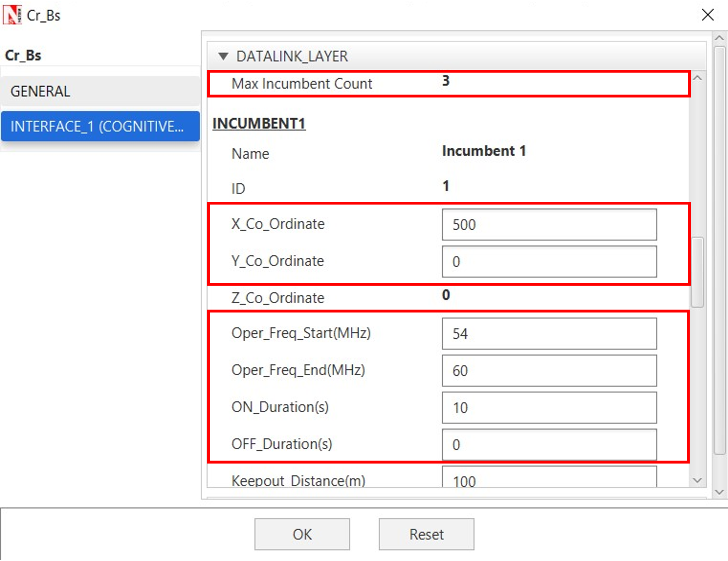Click the Oper_Freq_End(MHz) field
Screen dimensions: 728x561
point(549,371)
